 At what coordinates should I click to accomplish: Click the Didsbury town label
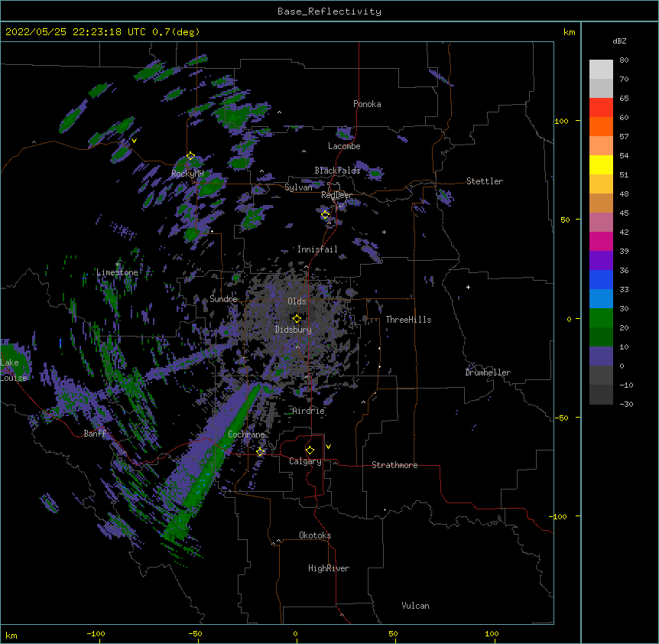294,330
